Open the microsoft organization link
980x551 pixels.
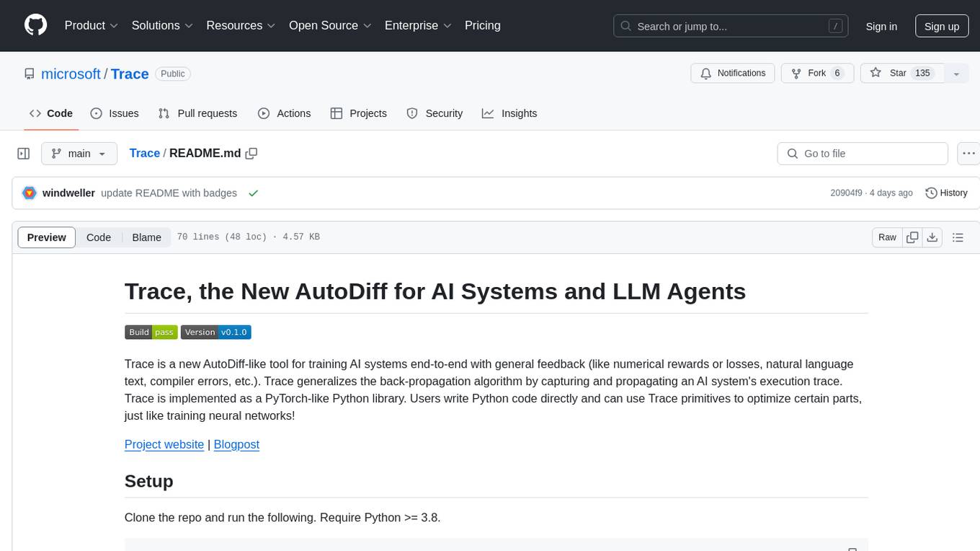(x=71, y=74)
